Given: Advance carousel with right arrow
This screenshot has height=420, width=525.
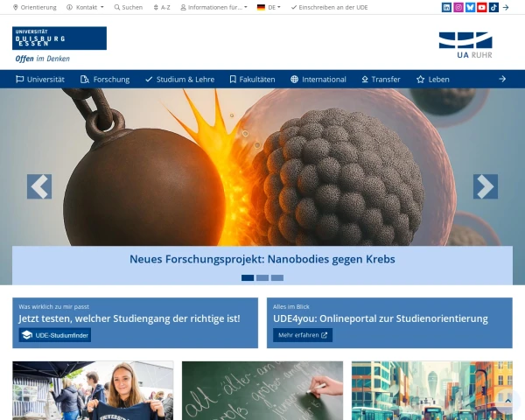Looking at the screenshot, I should [486, 186].
